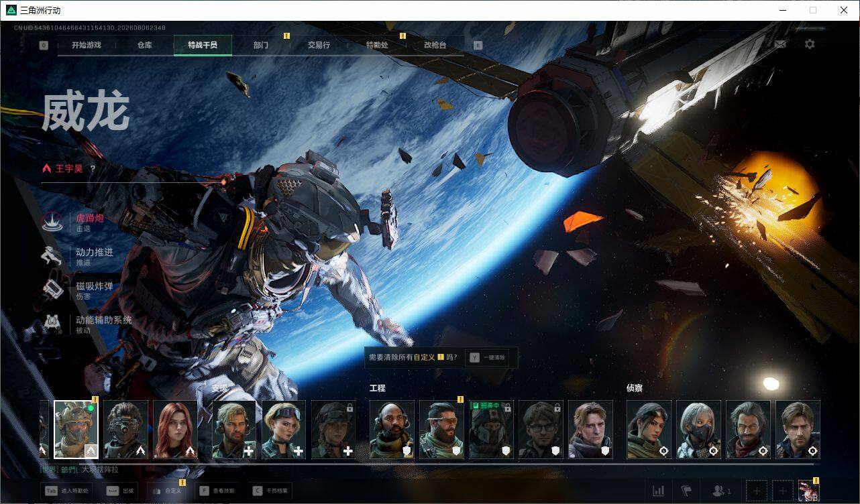
Task: Go to the 交易行 tab
Action: (319, 45)
